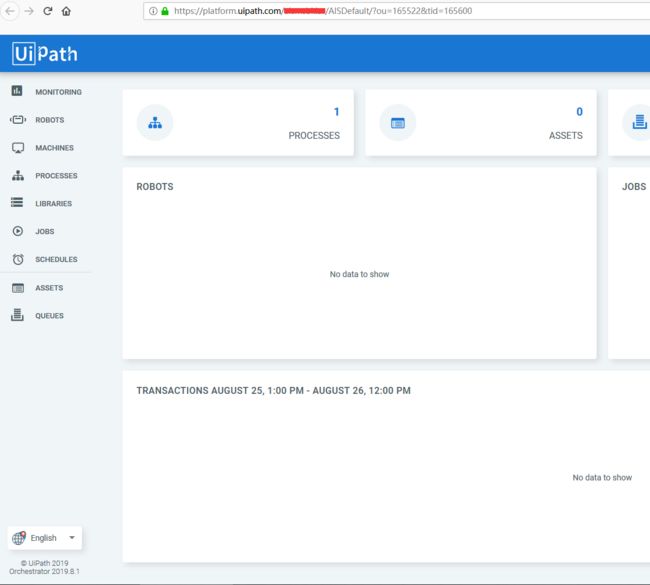
Task: Click the Orchestrator 2019.8.1 version text
Action: 44,571
